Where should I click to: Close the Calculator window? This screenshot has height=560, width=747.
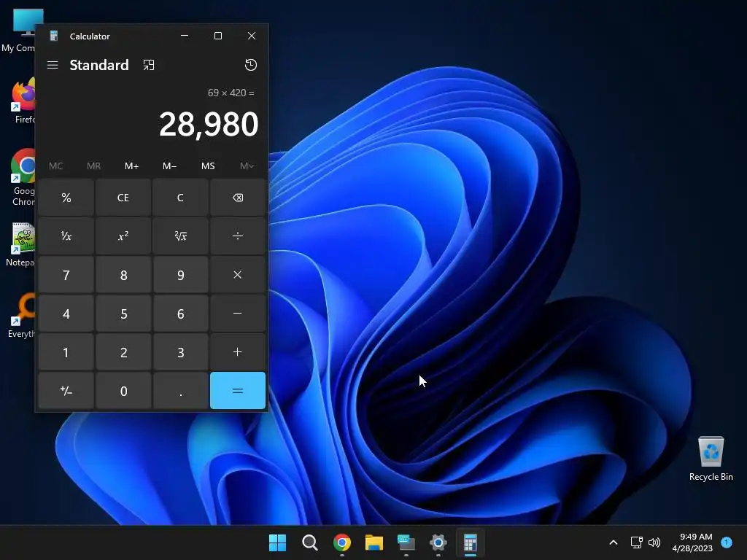point(252,36)
